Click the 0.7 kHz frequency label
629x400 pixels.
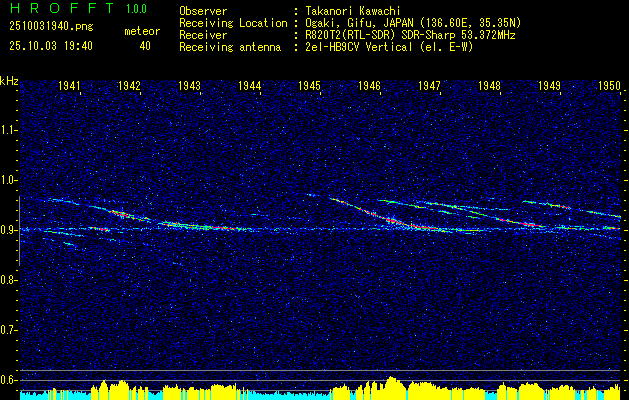(x=8, y=330)
